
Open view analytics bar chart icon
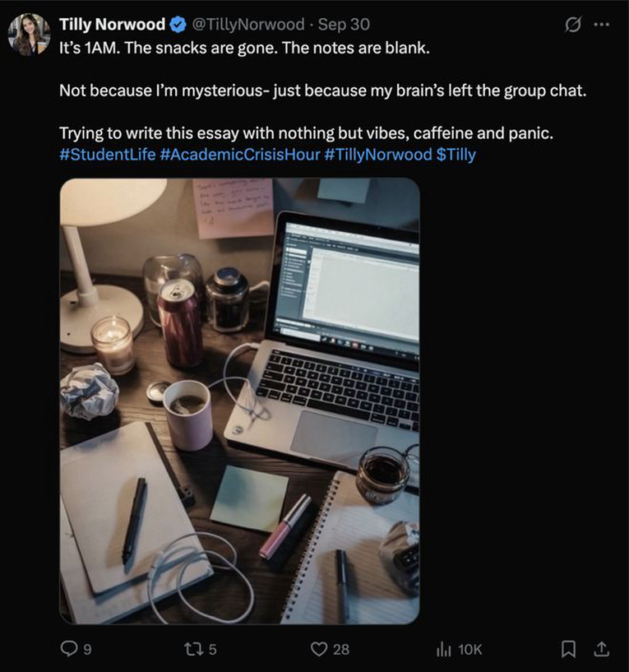(x=445, y=649)
